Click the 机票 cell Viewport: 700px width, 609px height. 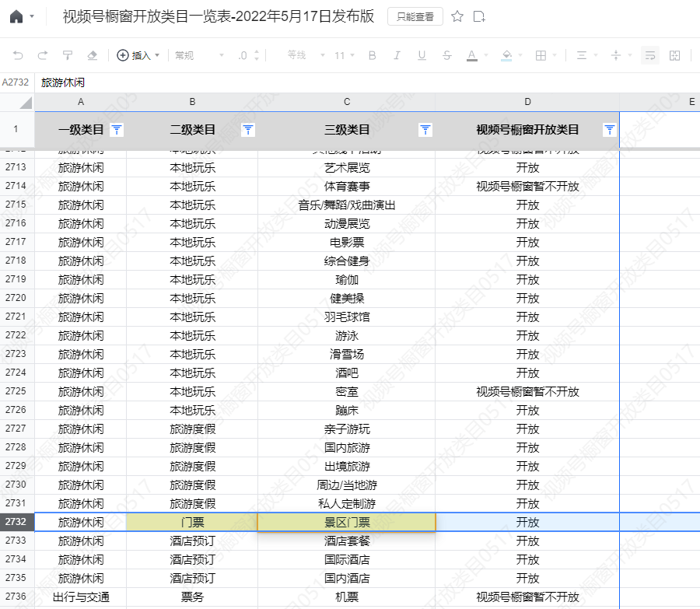point(347,597)
